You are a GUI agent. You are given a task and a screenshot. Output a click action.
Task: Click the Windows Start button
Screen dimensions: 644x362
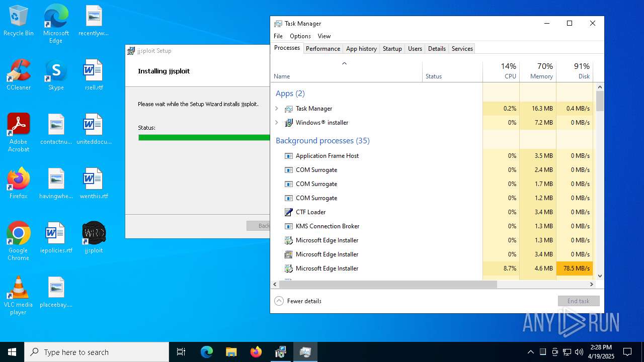click(12, 352)
